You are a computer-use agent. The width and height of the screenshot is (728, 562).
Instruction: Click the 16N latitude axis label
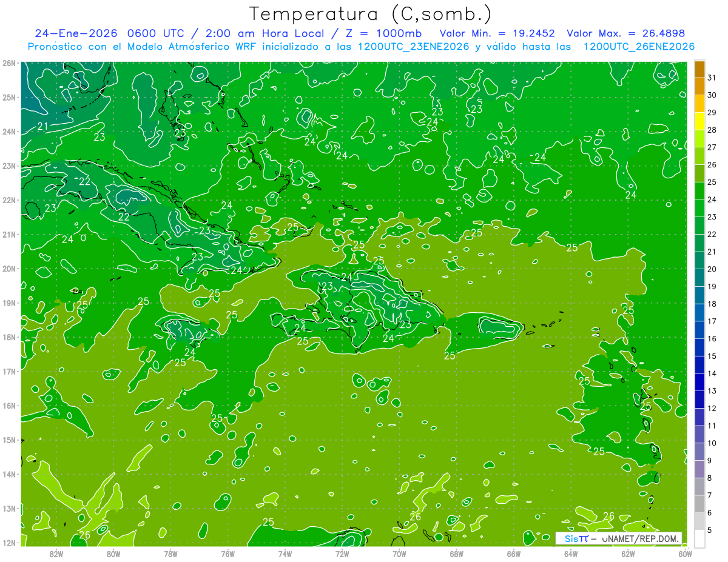(8, 406)
